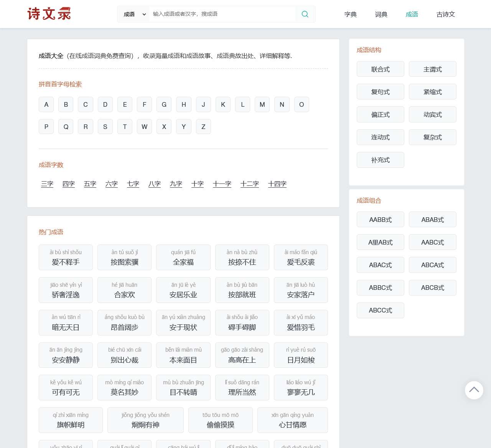Select the 词典 menu item

coord(381,14)
